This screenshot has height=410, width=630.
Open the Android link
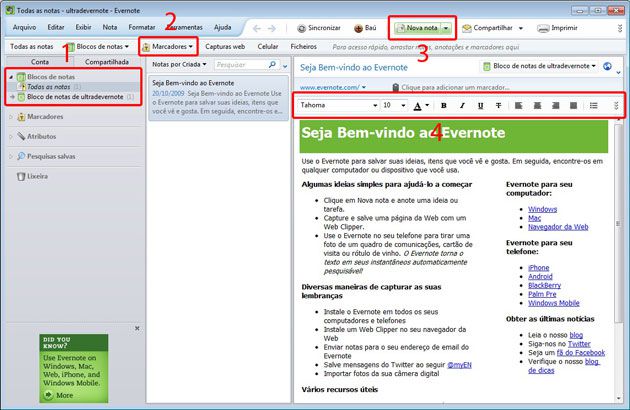(x=540, y=277)
